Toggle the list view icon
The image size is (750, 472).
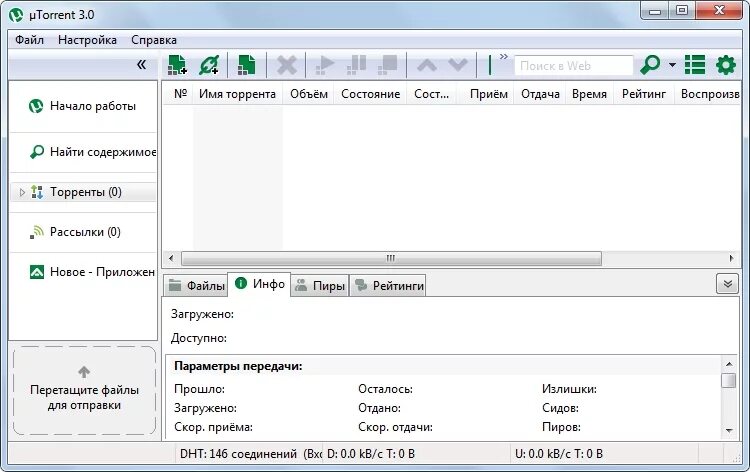pos(695,65)
